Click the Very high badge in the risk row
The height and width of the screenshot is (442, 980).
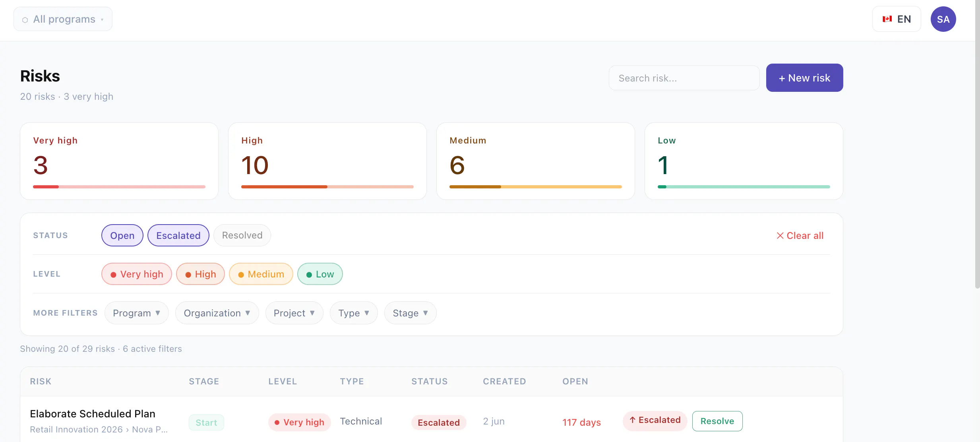click(299, 422)
